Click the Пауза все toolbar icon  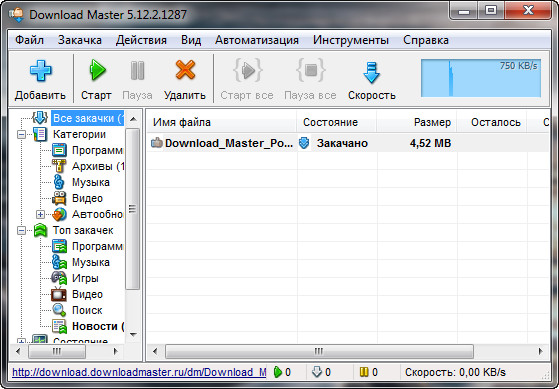point(311,70)
